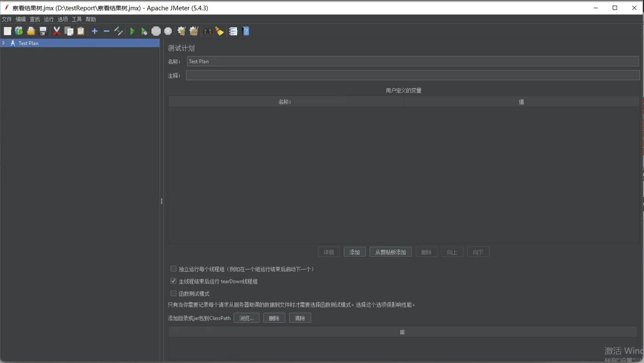Open the 帮助 menu
The width and height of the screenshot is (644, 363).
[x=91, y=19]
